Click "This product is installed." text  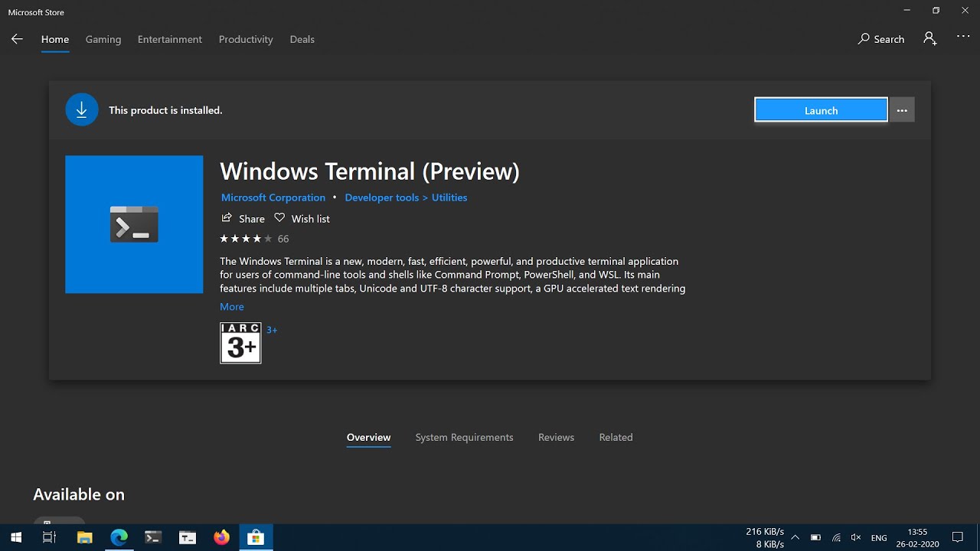165,110
